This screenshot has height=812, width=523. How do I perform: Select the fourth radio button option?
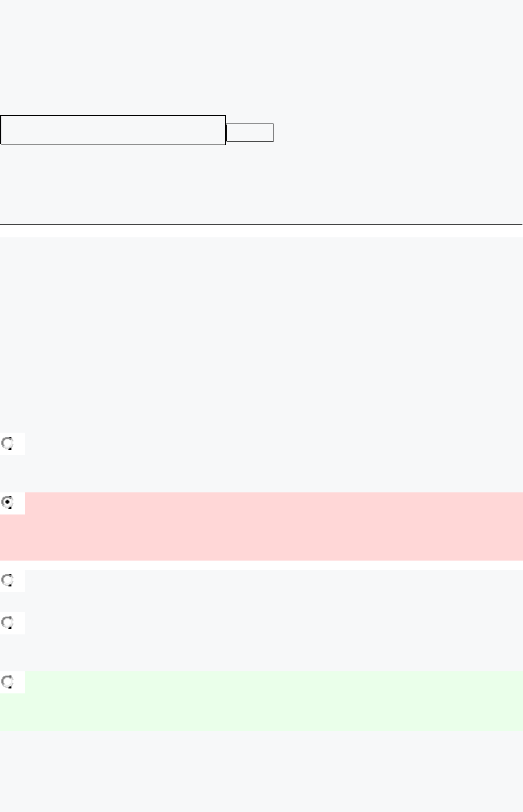(x=7, y=622)
